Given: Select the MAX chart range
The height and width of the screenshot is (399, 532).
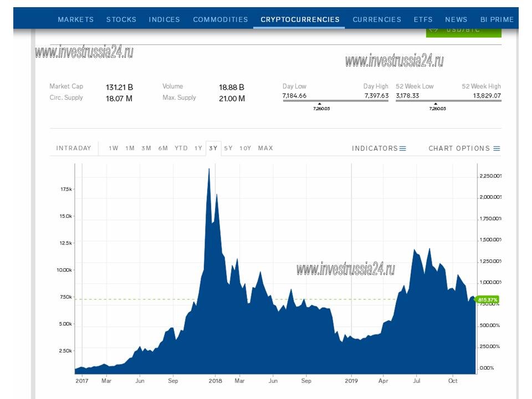Looking at the screenshot, I should 265,149.
